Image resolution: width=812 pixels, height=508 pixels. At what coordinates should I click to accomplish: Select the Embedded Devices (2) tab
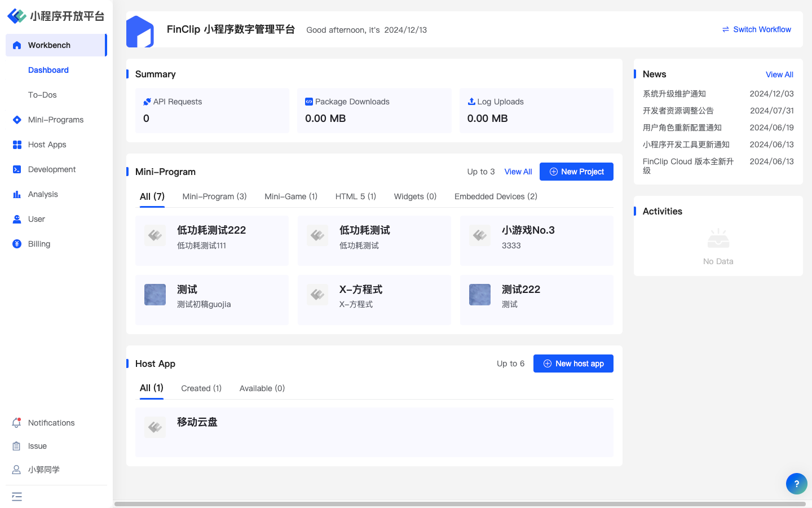[x=496, y=196]
